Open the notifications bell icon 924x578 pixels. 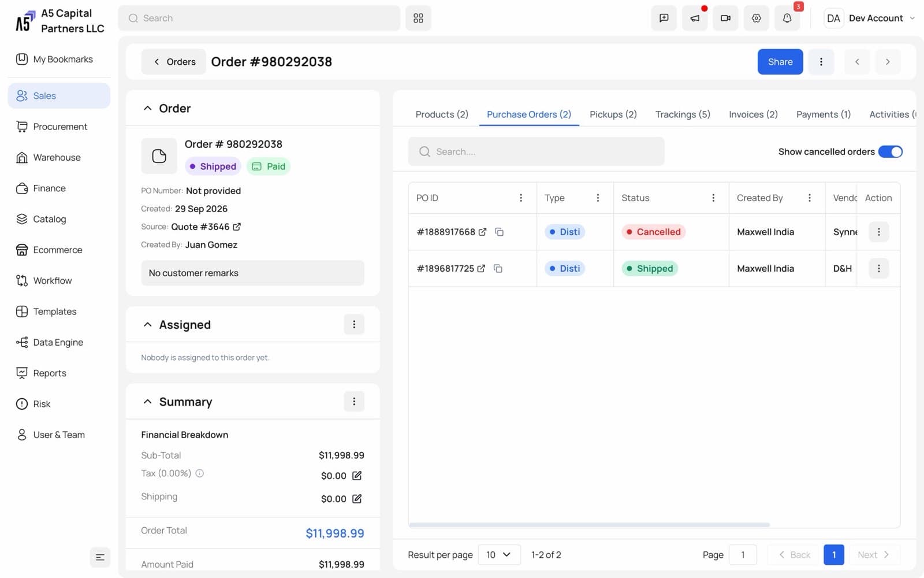pos(787,18)
